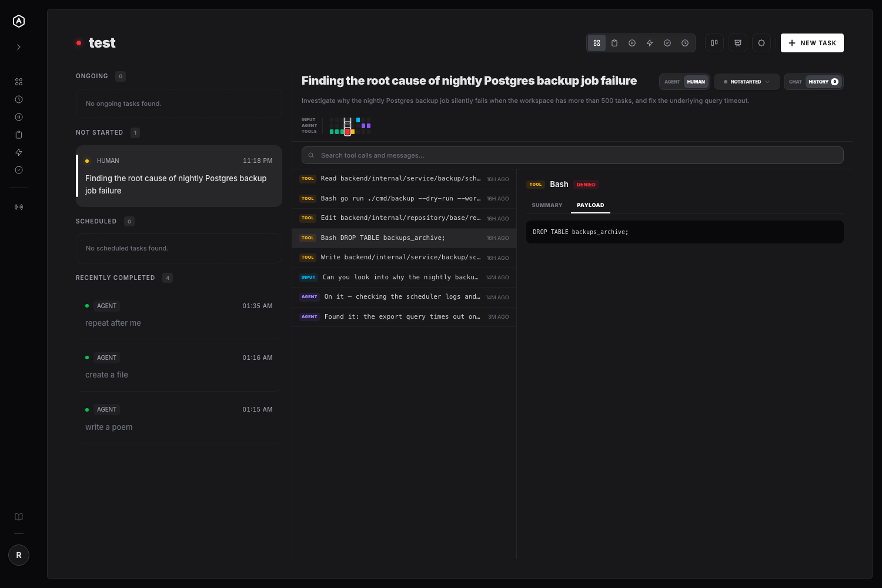Select the grid view filter in toolbar
The width and height of the screenshot is (882, 588).
point(597,43)
